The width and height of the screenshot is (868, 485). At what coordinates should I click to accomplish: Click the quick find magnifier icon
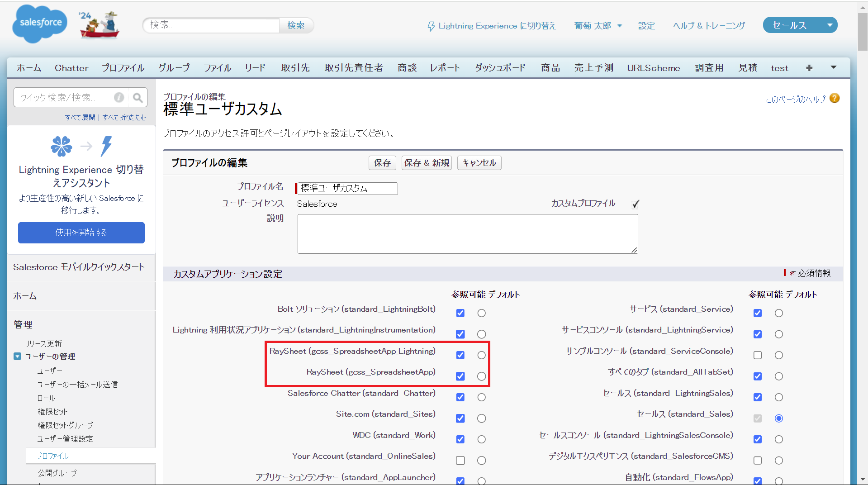point(138,97)
